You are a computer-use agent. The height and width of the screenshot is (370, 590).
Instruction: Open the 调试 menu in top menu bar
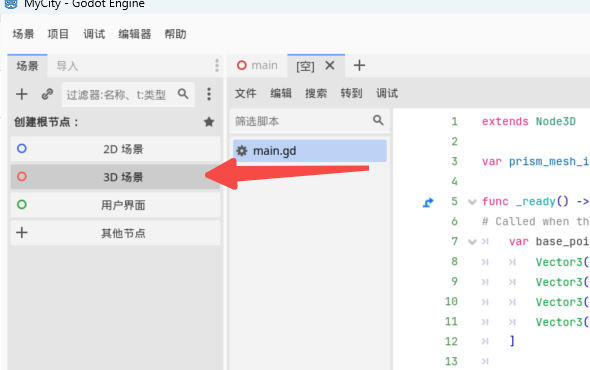tap(94, 34)
